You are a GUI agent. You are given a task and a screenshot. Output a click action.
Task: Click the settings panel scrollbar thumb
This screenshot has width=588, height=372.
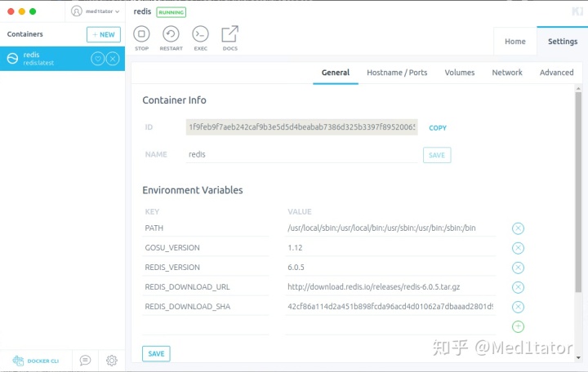click(578, 192)
